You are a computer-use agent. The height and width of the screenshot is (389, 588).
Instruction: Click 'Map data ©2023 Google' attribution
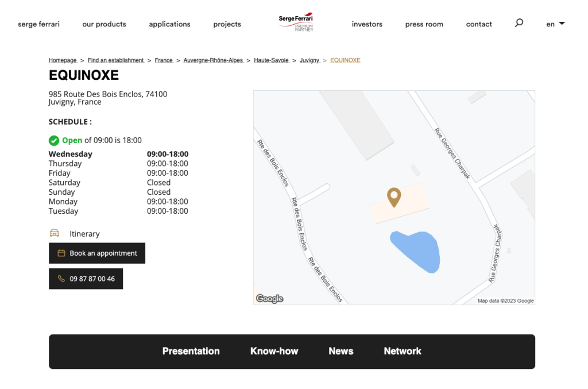505,301
